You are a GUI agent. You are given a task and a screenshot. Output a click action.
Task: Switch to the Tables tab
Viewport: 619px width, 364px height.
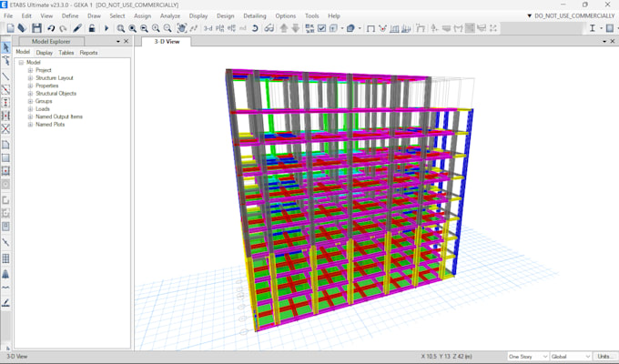(66, 53)
